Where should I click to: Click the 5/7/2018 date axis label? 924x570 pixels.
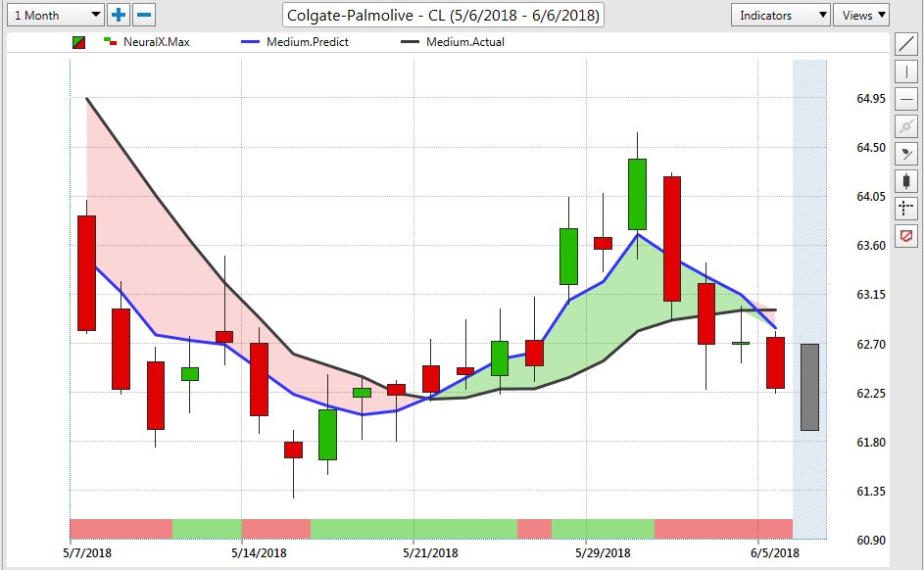coord(87,553)
